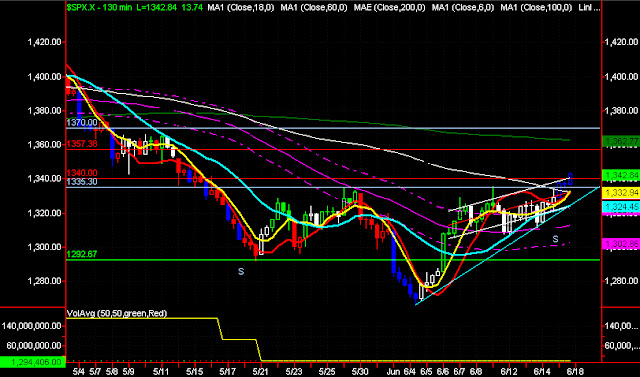Screen dimensions: 640x377
Task: Click the 6/18 date label
Action: [x=575, y=373]
